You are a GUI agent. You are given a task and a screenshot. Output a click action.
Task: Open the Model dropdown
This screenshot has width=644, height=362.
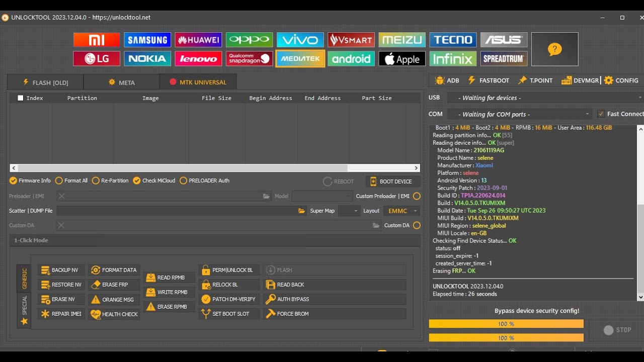(x=321, y=196)
